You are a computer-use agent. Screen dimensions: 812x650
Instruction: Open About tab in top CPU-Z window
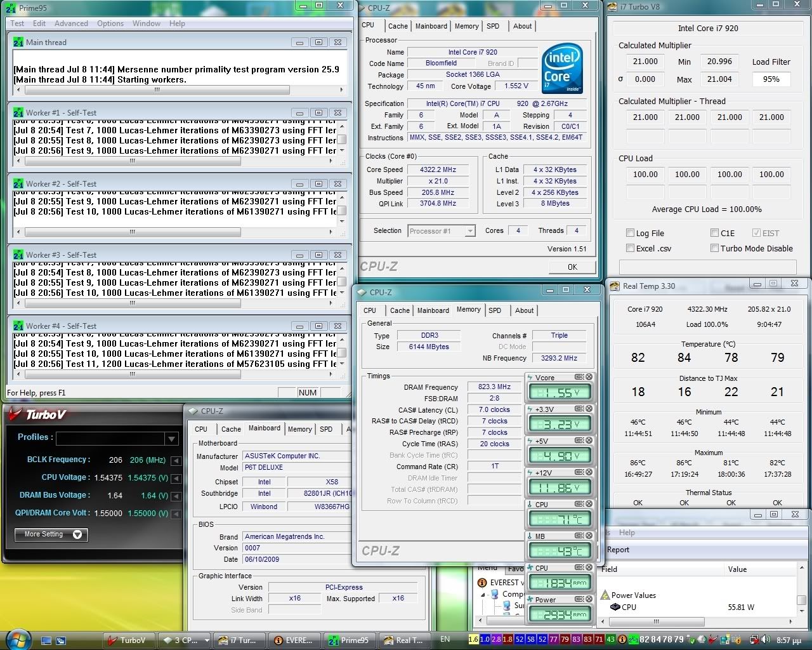(x=523, y=26)
